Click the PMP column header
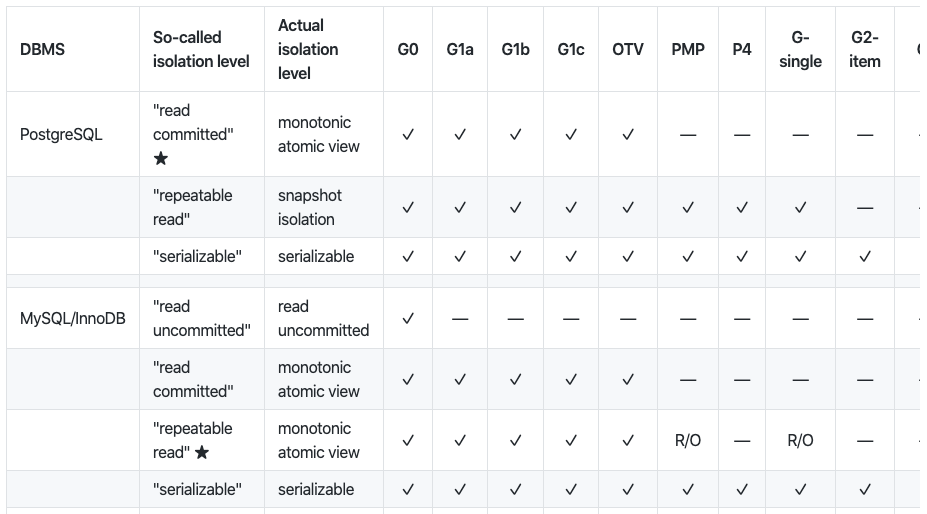This screenshot has width=927, height=514. (688, 49)
